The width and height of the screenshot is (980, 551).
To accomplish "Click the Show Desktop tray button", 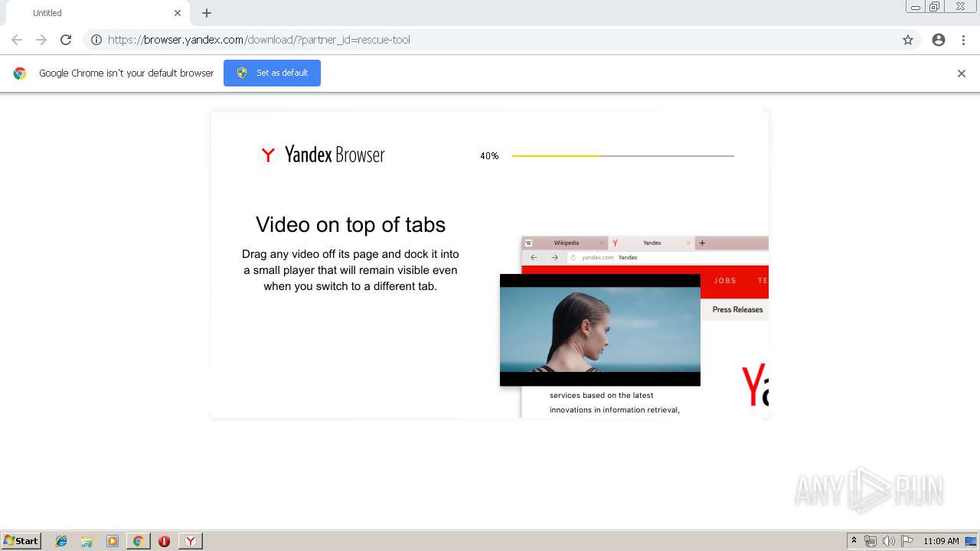I will (972, 541).
